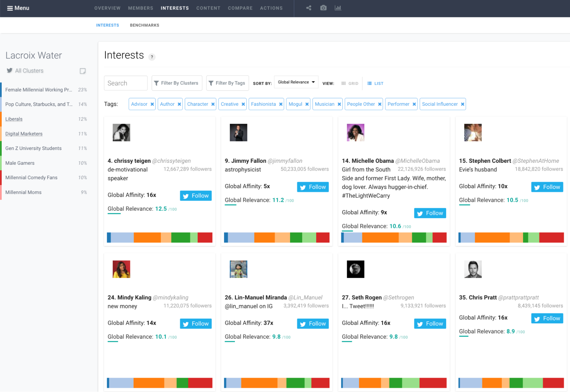This screenshot has height=392, width=570.
Task: Switch to List view
Action: 375,84
